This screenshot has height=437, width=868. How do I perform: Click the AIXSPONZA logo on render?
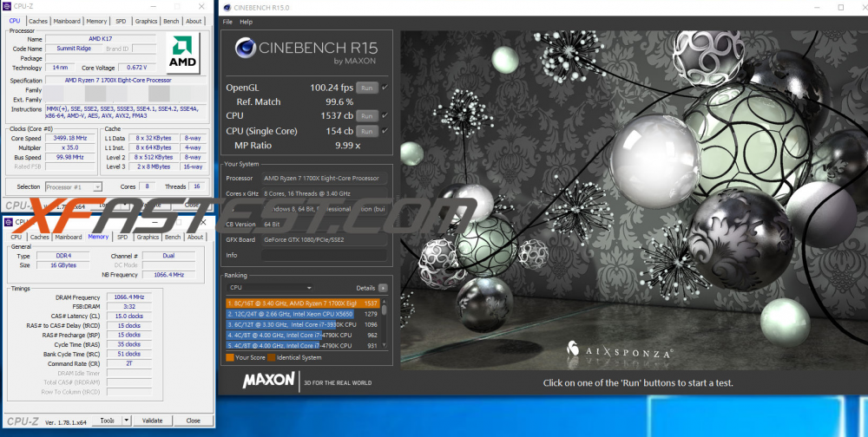(x=621, y=349)
